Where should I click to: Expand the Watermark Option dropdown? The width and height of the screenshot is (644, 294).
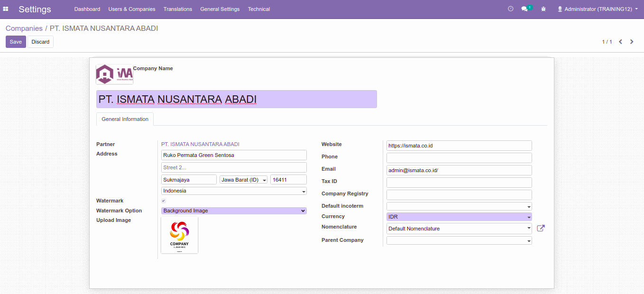point(234,211)
